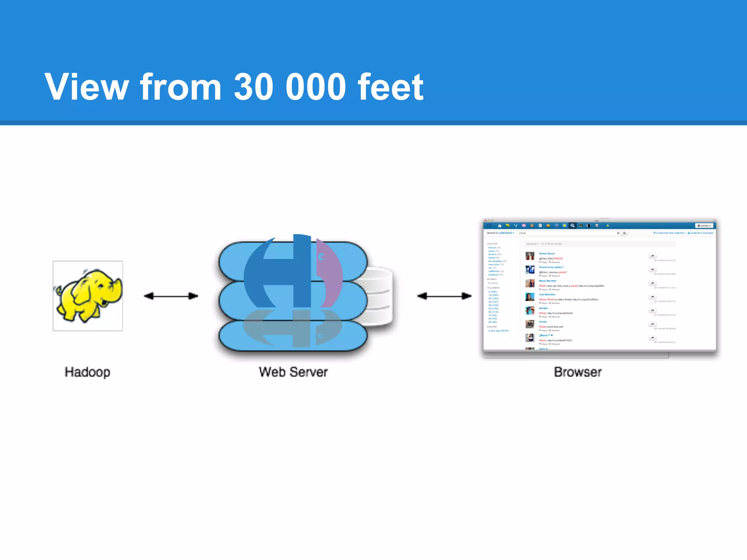Click the yellow Hadoop elephant image
Screen dimensions: 747x560
click(x=88, y=296)
